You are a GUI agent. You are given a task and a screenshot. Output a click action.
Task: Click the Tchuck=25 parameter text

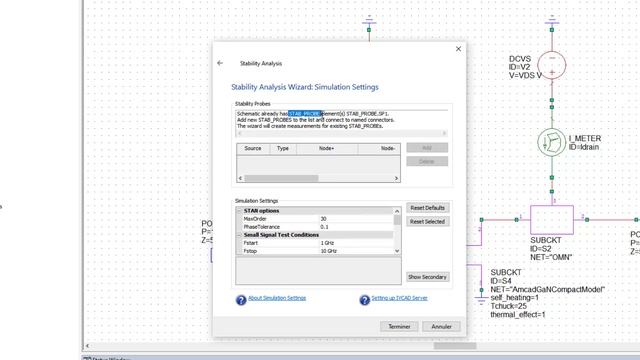508,306
